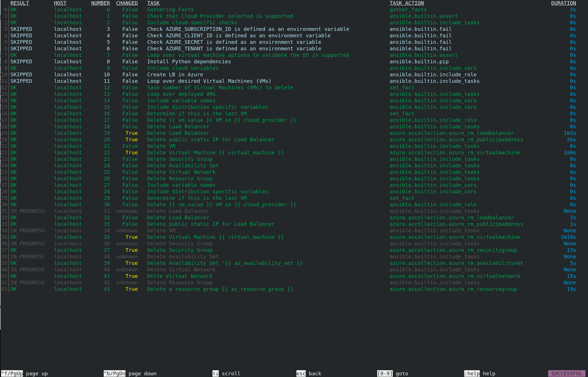The image size is (588, 377).
Task: Click the TASK ACTION column header
Action: 406,3
